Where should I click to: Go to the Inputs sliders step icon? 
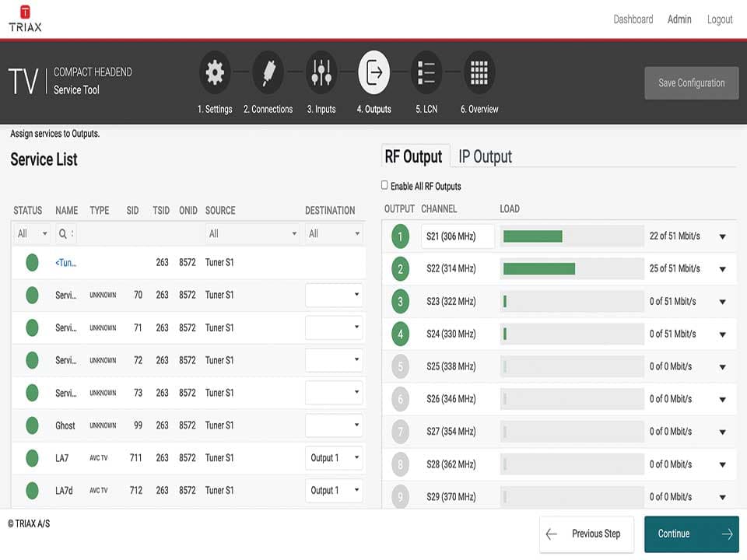pos(321,73)
